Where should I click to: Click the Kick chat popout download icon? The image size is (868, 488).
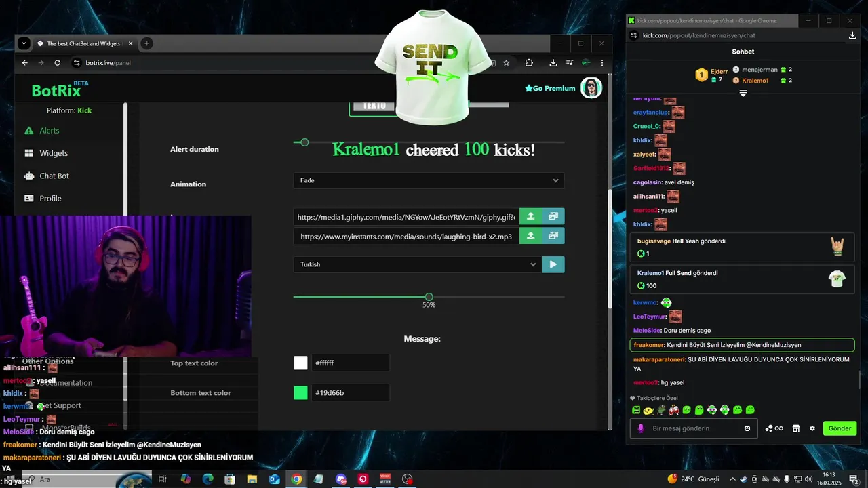tap(852, 35)
